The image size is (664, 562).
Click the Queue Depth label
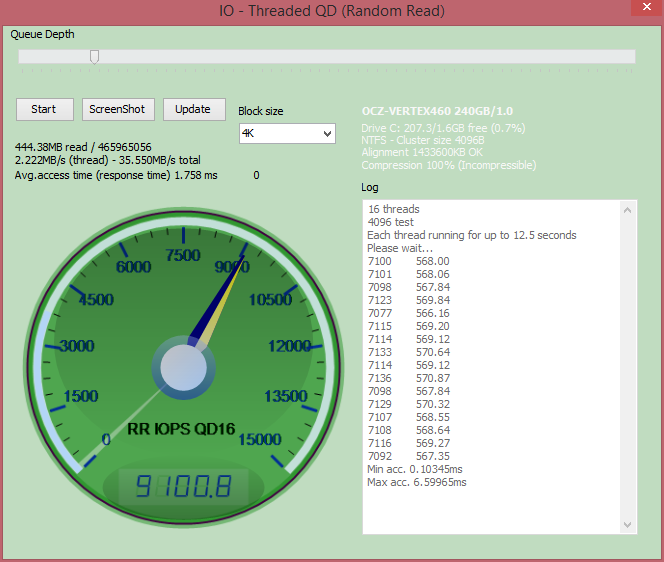[42, 34]
